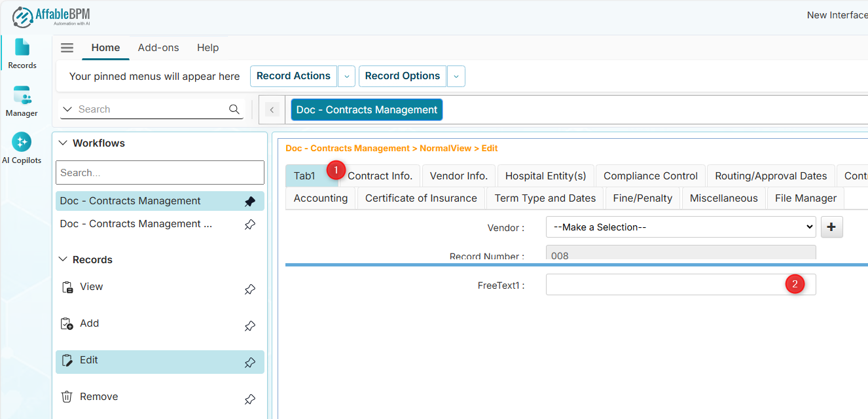Click the plus button beside Vendor

click(x=831, y=227)
